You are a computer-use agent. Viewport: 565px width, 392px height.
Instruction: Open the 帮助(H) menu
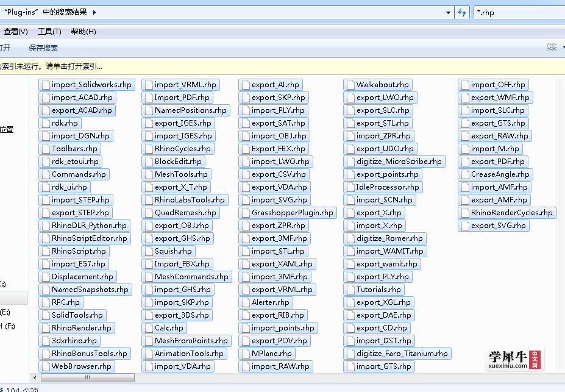point(84,32)
